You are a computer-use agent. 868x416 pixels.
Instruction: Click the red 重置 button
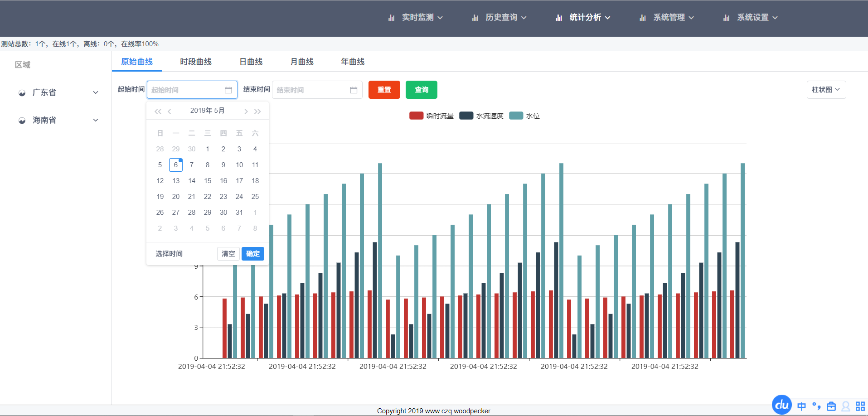click(384, 90)
